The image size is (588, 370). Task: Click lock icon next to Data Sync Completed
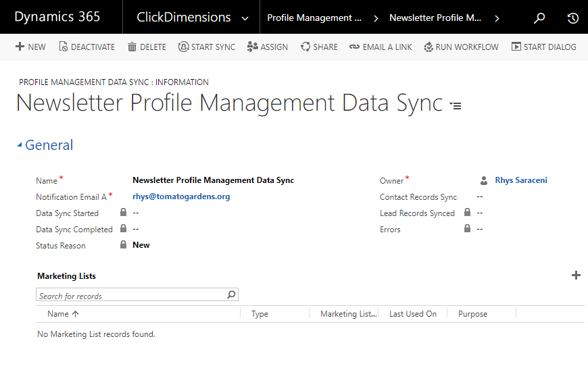(124, 228)
